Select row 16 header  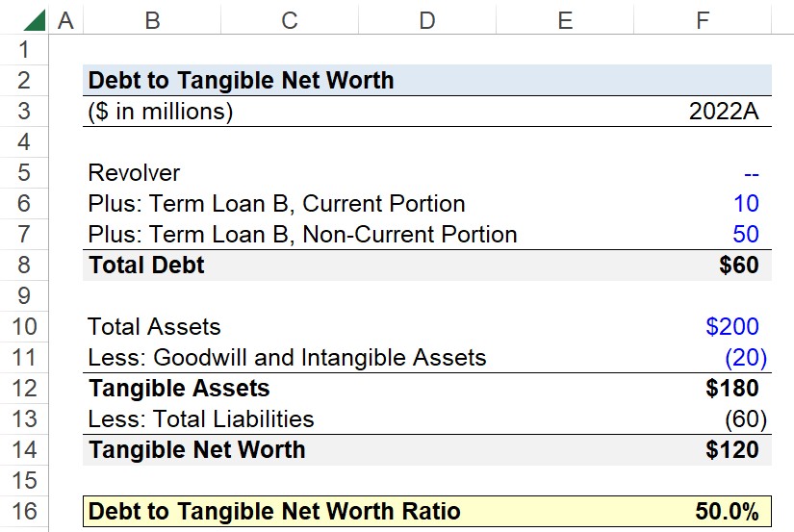(x=24, y=511)
